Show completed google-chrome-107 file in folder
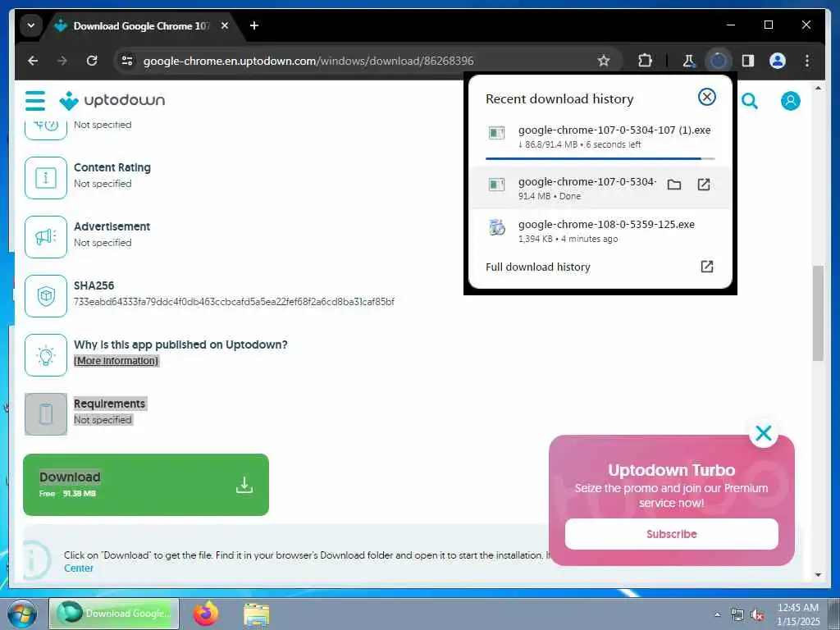 [674, 185]
